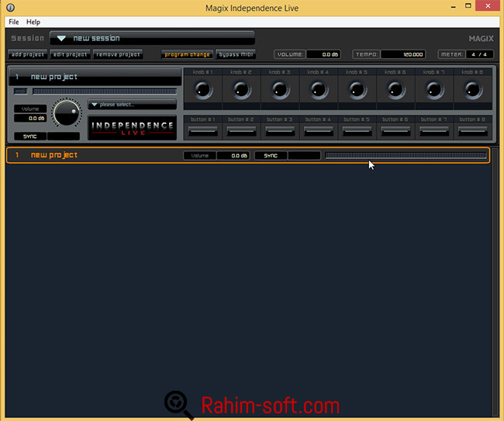
Task: Click knob #8
Action: 473,90
